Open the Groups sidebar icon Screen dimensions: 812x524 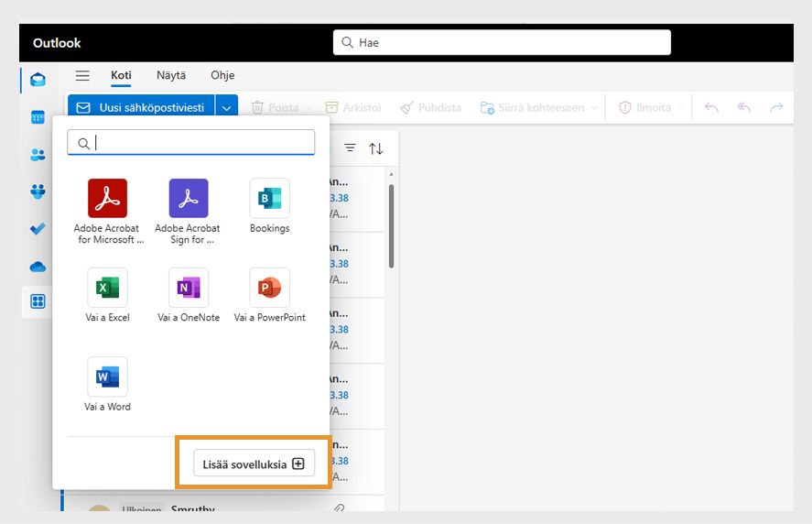click(x=38, y=191)
